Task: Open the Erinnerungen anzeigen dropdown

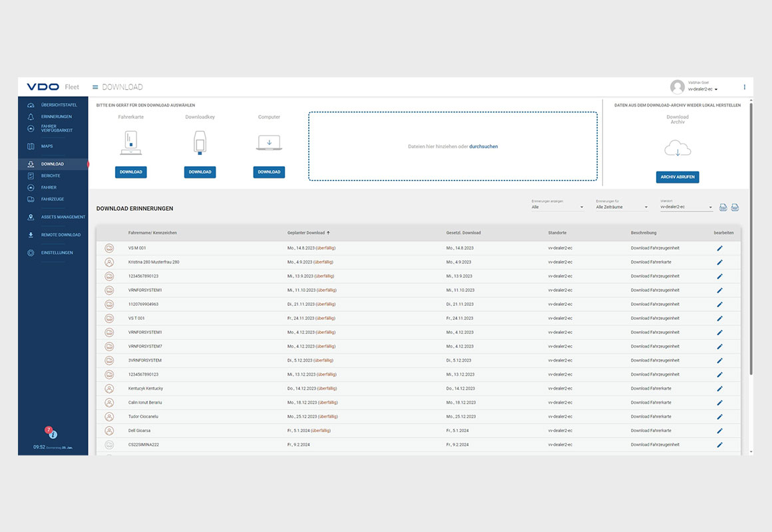Action: [557, 207]
